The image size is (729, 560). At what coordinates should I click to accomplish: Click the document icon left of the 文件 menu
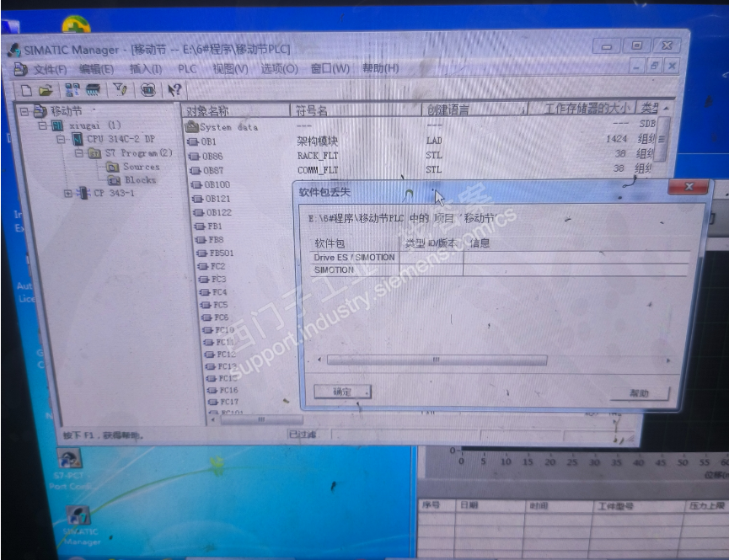click(x=20, y=70)
